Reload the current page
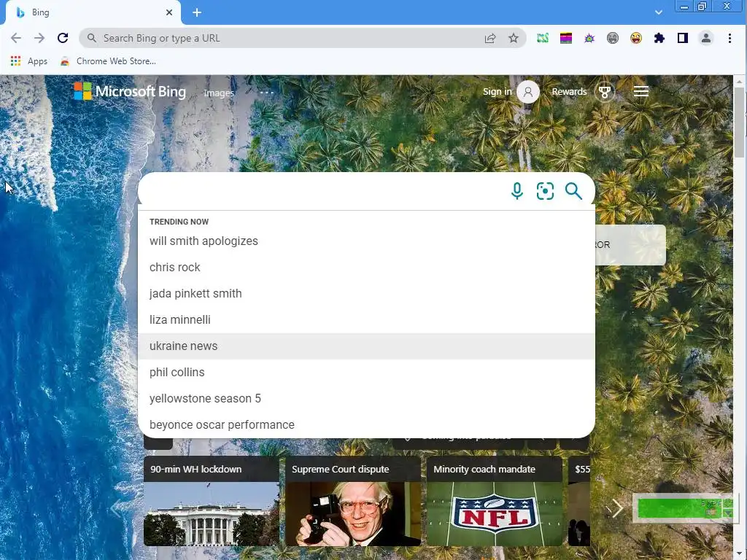The height and width of the screenshot is (560, 747). [63, 38]
